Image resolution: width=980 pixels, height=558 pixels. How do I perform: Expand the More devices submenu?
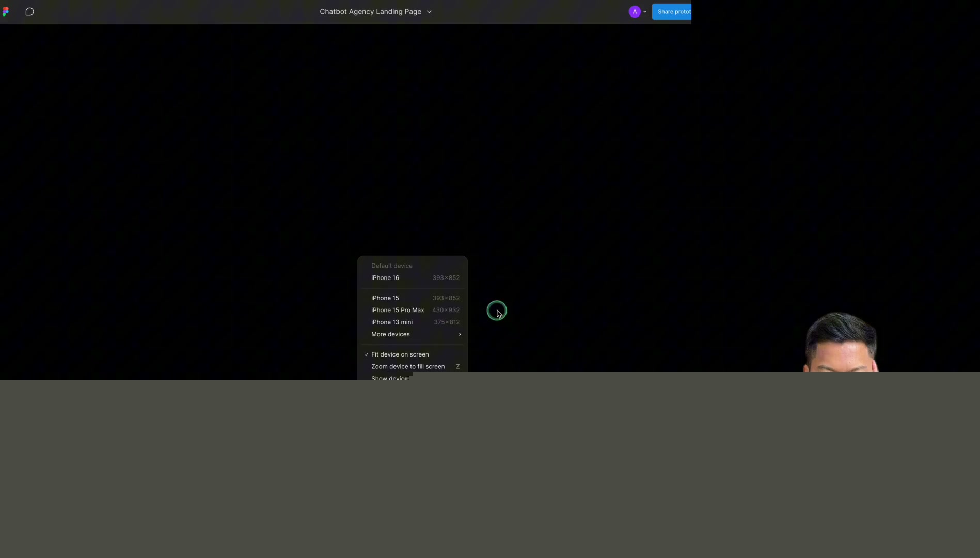tap(413, 334)
